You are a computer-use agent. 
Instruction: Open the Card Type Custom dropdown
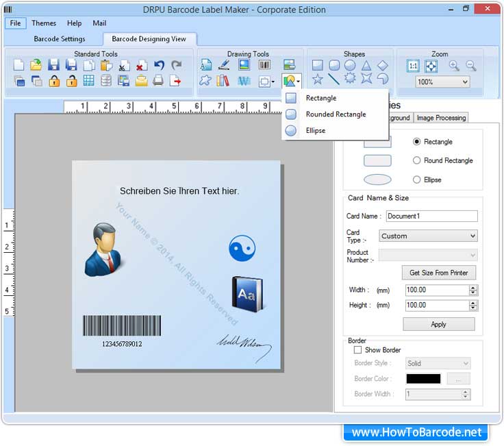[x=428, y=236]
